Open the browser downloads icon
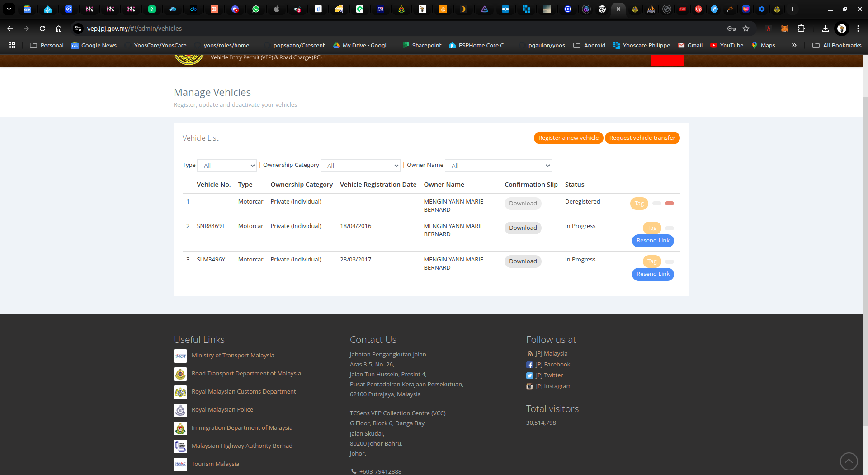 click(x=825, y=28)
